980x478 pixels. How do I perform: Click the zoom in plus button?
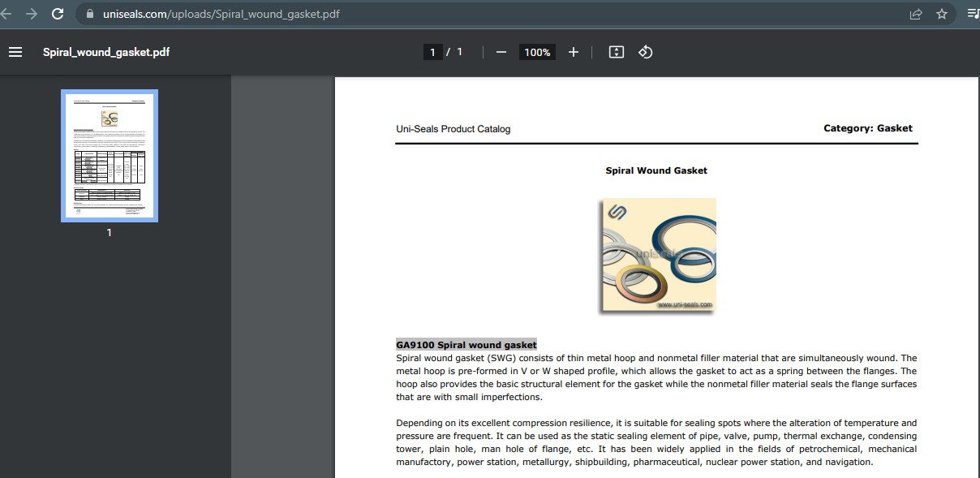574,52
